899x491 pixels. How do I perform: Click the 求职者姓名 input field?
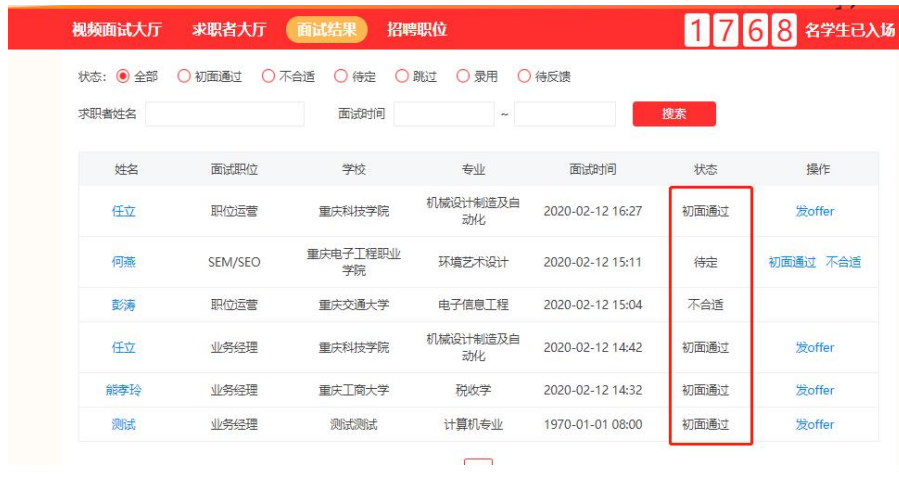pos(224,114)
